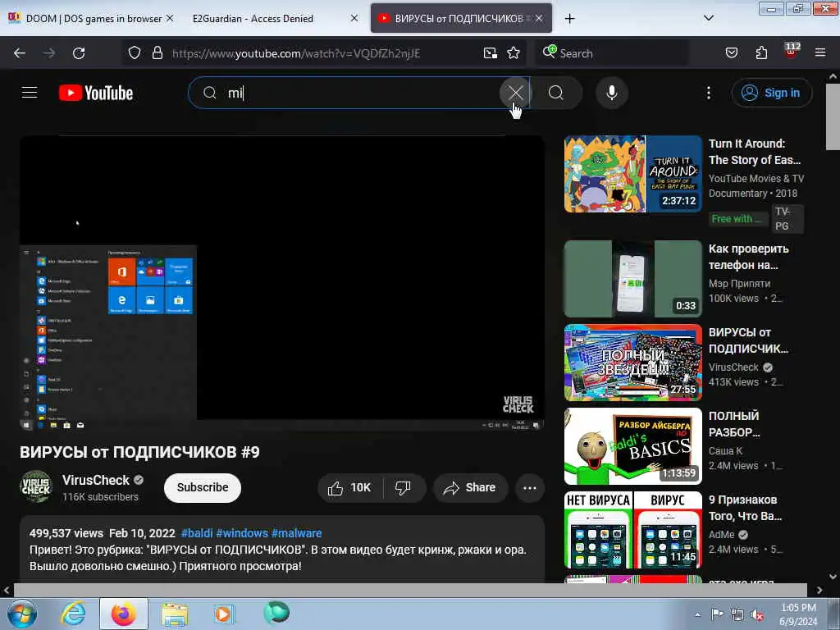The width and height of the screenshot is (840, 630).
Task: Open the VirusCheck channel name link
Action: pyautogui.click(x=96, y=480)
